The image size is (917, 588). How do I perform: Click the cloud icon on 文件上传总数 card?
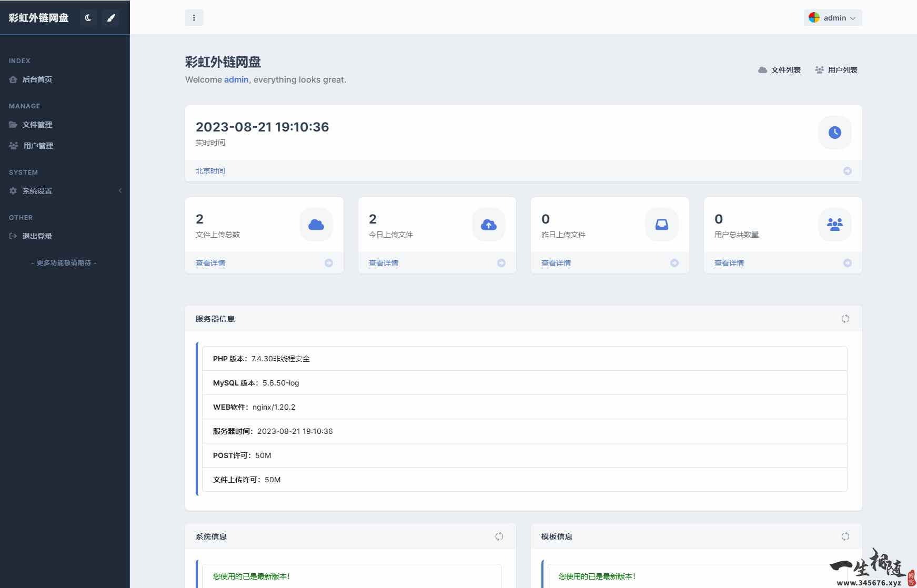tap(316, 225)
